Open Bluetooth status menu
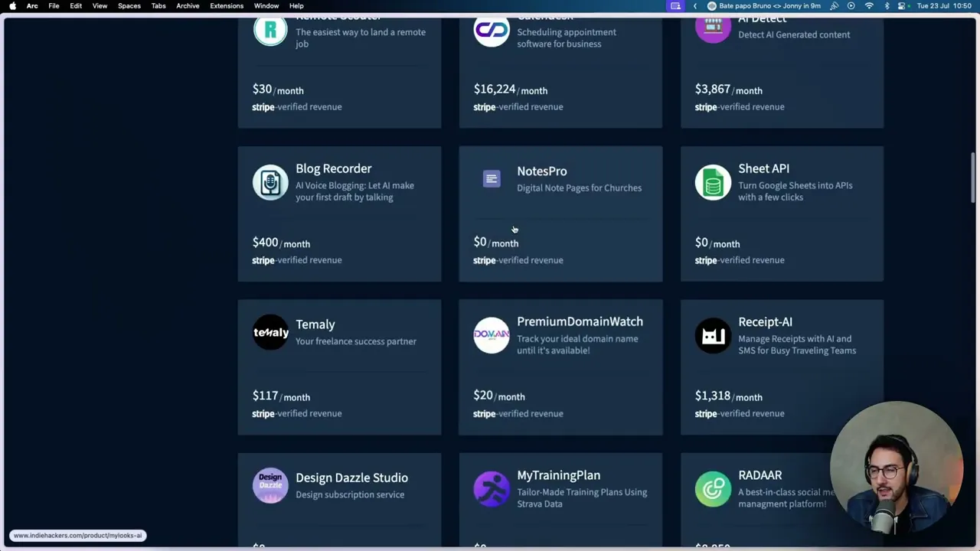The image size is (980, 551). tap(887, 6)
